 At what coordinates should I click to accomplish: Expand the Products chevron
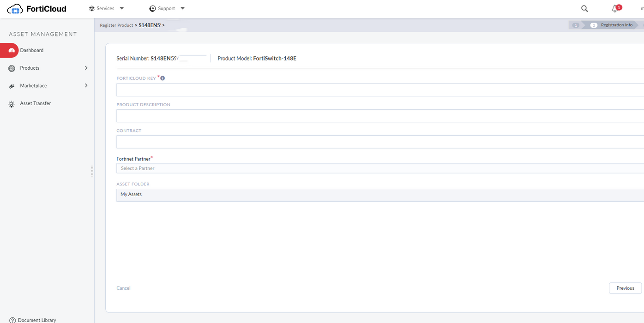coord(86,68)
